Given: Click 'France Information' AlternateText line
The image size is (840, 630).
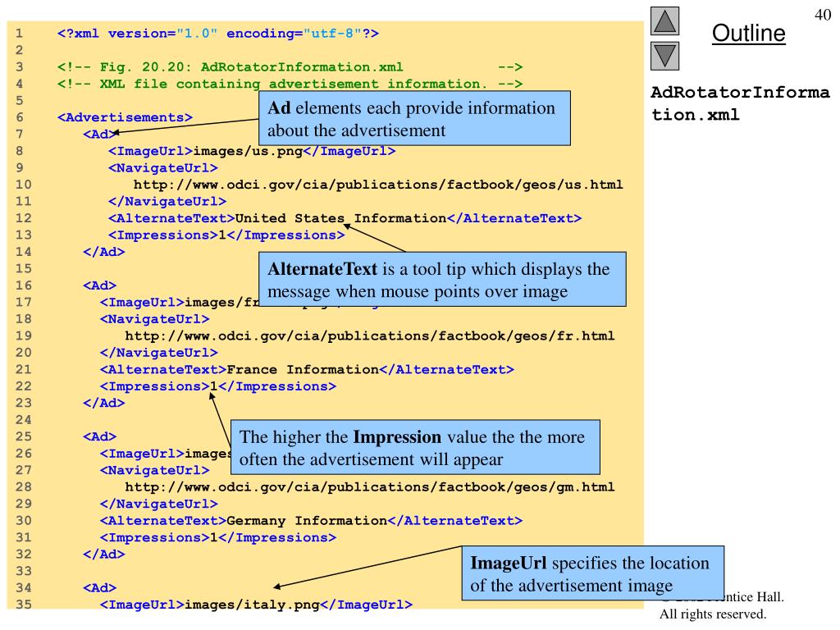Looking at the screenshot, I should point(307,370).
